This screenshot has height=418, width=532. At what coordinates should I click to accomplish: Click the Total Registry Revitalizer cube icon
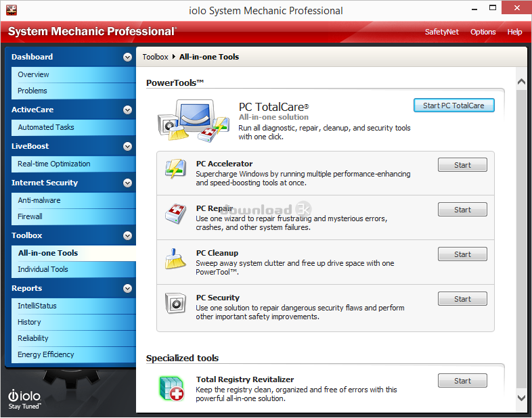pyautogui.click(x=172, y=388)
